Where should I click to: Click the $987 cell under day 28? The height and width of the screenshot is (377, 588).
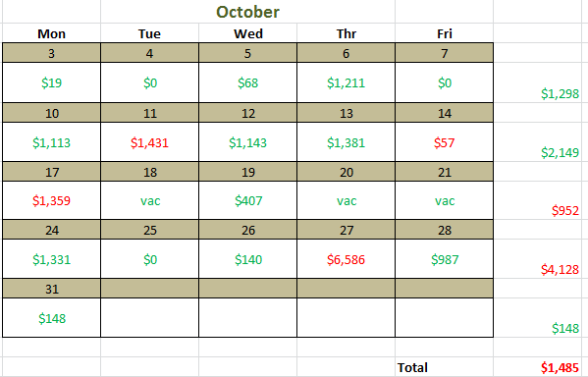[x=444, y=259]
